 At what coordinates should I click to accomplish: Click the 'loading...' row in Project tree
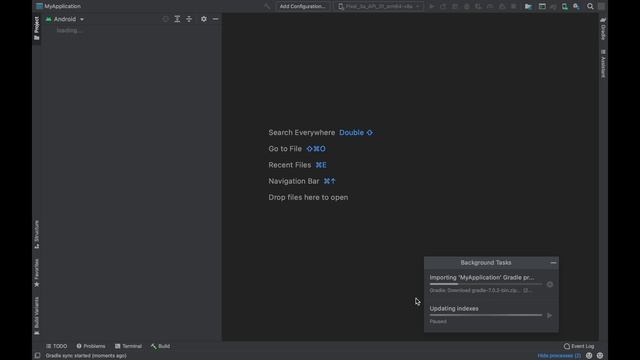[69, 31]
